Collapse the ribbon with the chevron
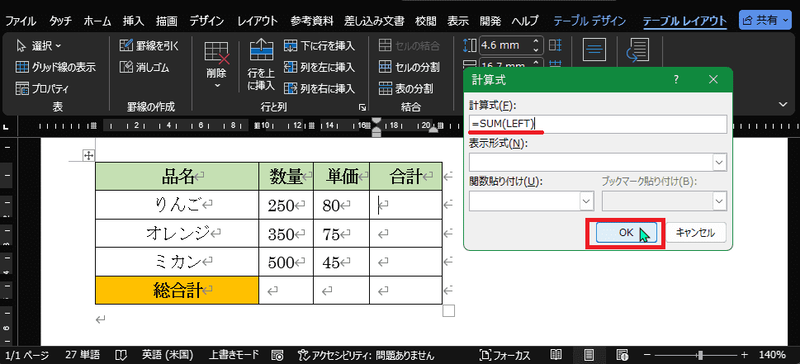 click(x=784, y=104)
